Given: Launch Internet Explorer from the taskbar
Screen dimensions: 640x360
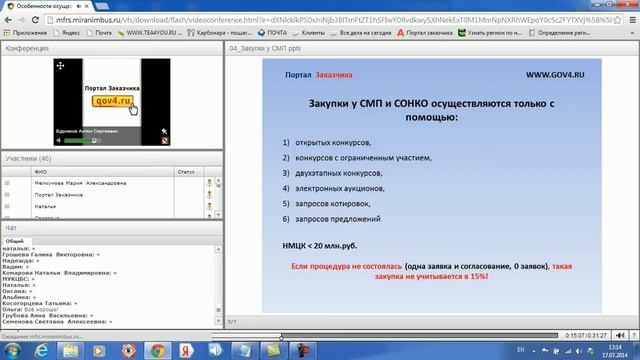Looking at the screenshot, I should pos(41,351).
